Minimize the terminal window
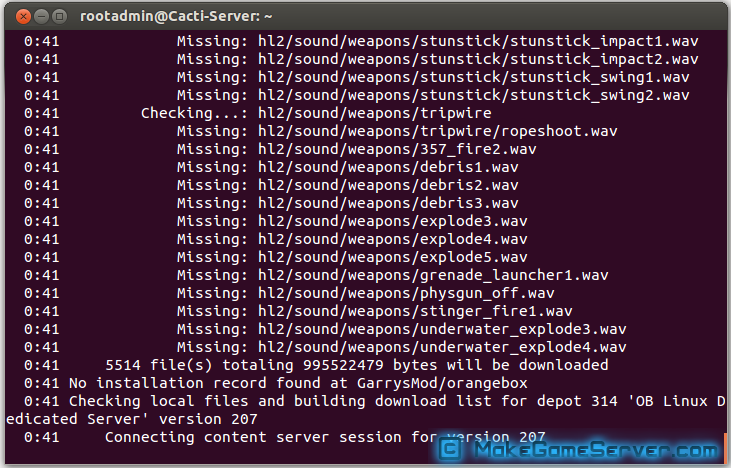The image size is (731, 468). pyautogui.click(x=41, y=17)
